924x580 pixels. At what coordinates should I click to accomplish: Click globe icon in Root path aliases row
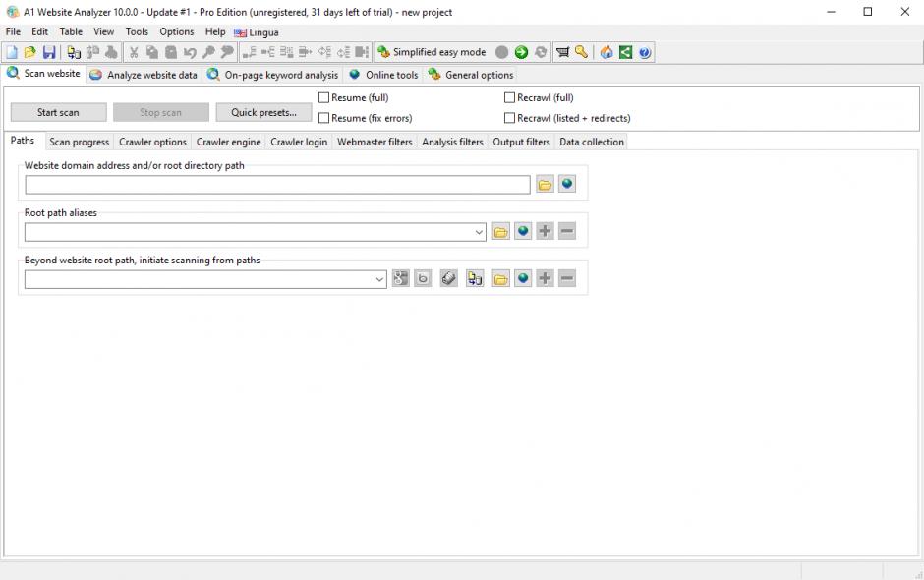pos(523,231)
